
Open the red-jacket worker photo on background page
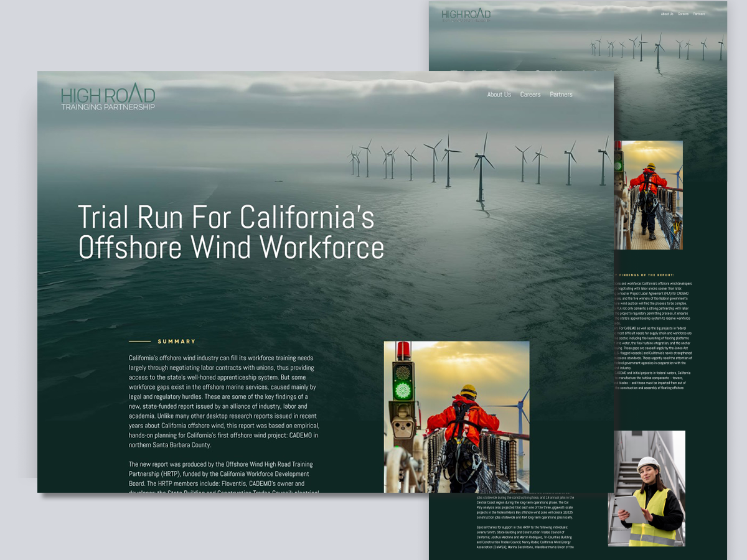(x=648, y=195)
